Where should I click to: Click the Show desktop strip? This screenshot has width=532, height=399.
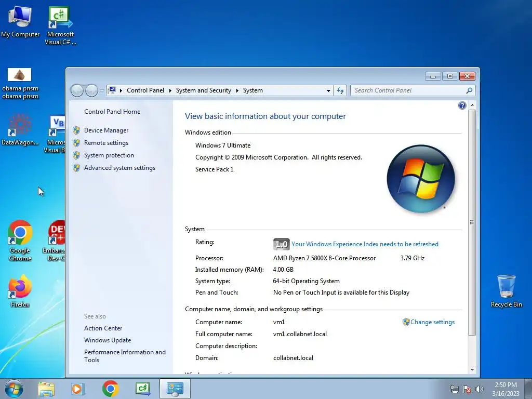tap(529, 389)
